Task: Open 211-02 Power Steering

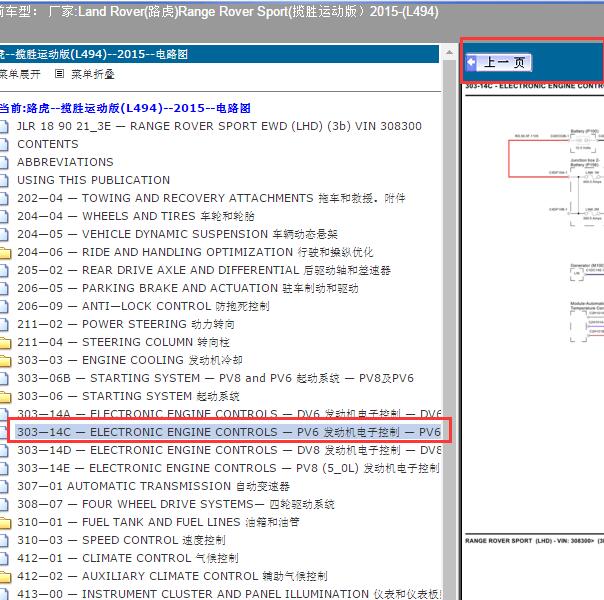Action: coord(126,324)
